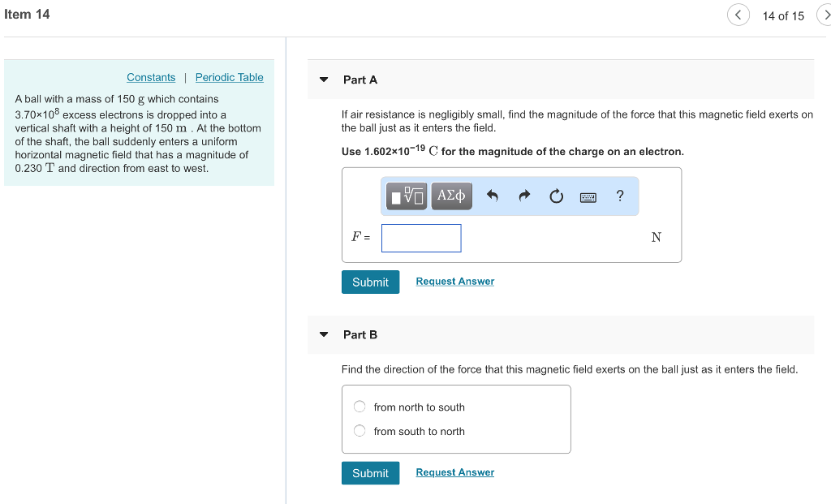Reset the answer with the circular arrow
831x504 pixels.
coord(556,196)
